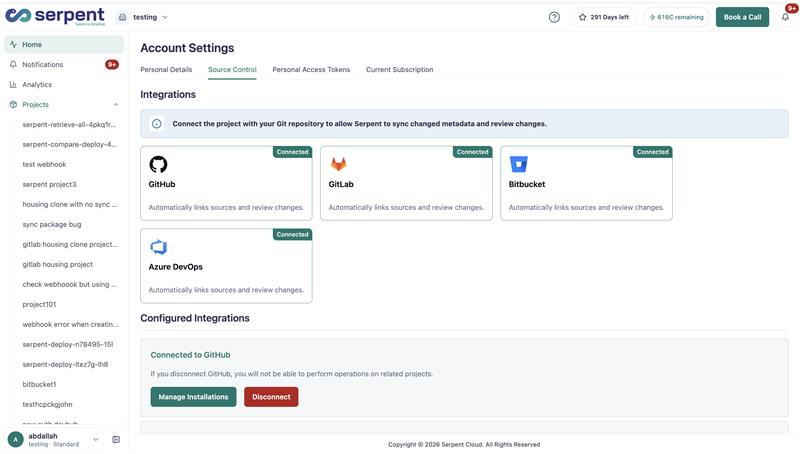The width and height of the screenshot is (800, 454).
Task: Open project serpent-retrieve-all-4pkq1r
Action: tap(69, 124)
